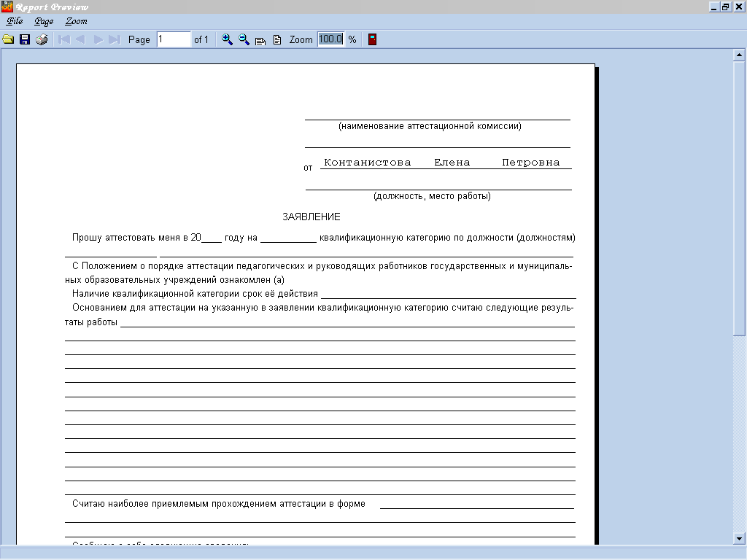The width and height of the screenshot is (747, 560).
Task: Jump to last page button
Action: tap(115, 39)
